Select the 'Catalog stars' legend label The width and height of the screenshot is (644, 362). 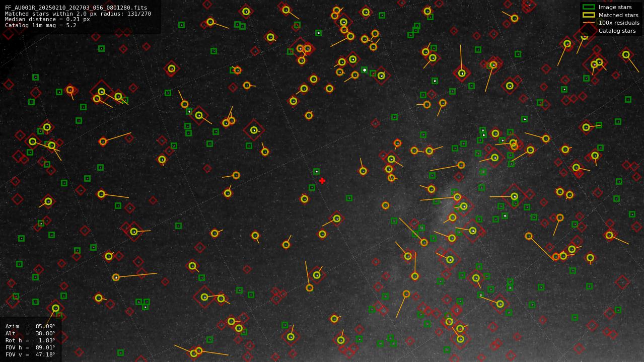pos(617,31)
